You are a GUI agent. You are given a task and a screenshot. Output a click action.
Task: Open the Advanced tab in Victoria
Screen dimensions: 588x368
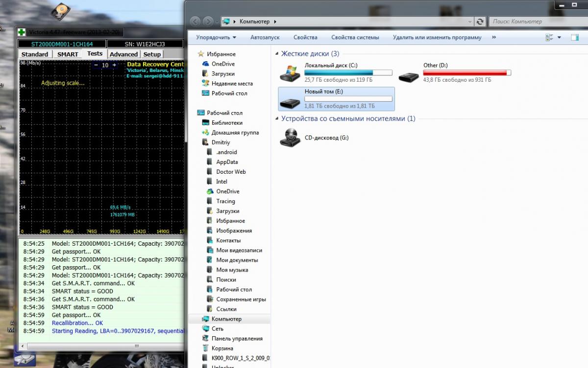point(123,54)
